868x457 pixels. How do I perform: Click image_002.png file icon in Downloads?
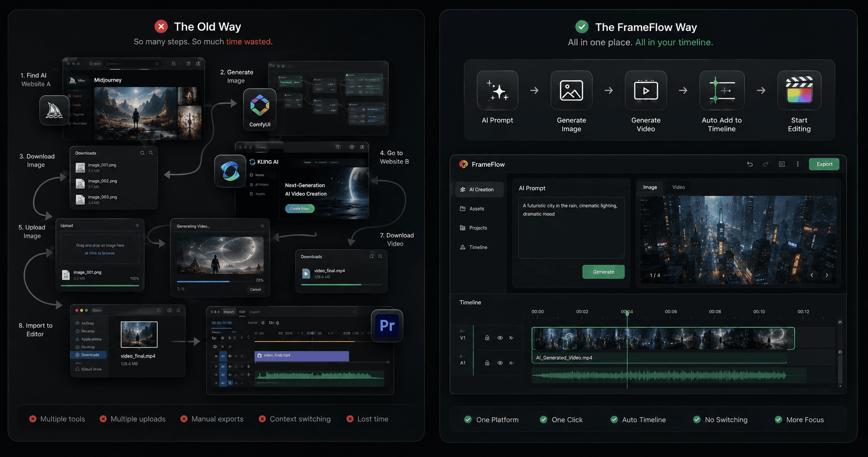[80, 184]
